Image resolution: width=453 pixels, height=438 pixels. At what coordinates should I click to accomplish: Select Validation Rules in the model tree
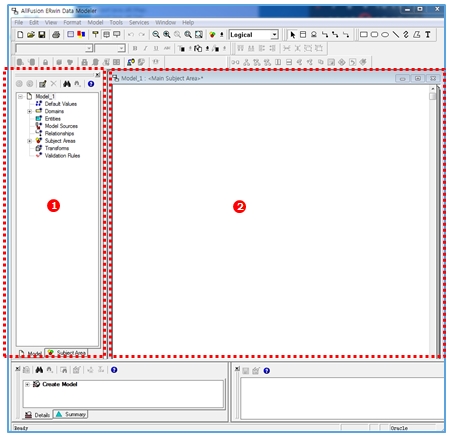[x=62, y=156]
